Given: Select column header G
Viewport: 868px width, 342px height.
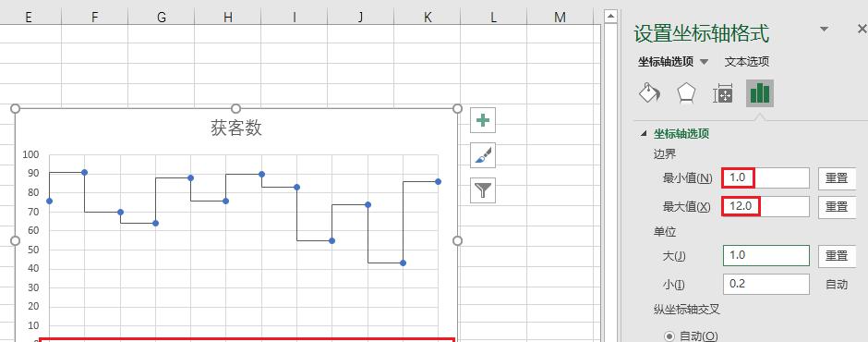Looking at the screenshot, I should click(161, 18).
